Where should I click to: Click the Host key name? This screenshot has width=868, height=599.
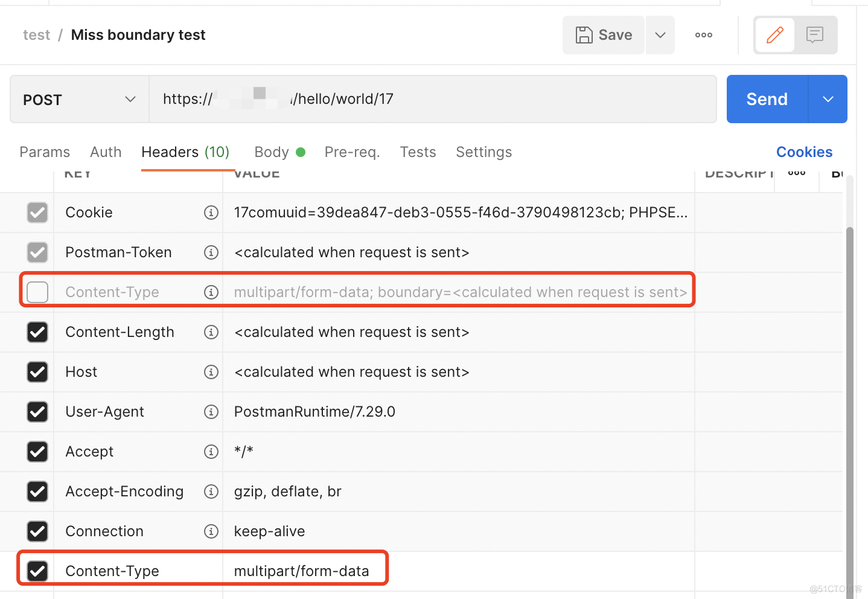(x=81, y=372)
